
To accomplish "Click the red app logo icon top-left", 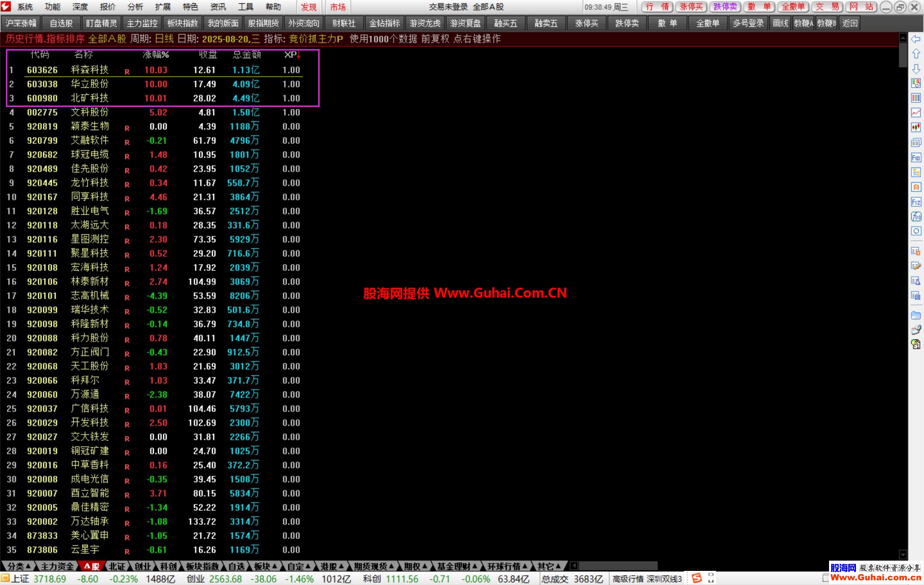I will coord(6,6).
